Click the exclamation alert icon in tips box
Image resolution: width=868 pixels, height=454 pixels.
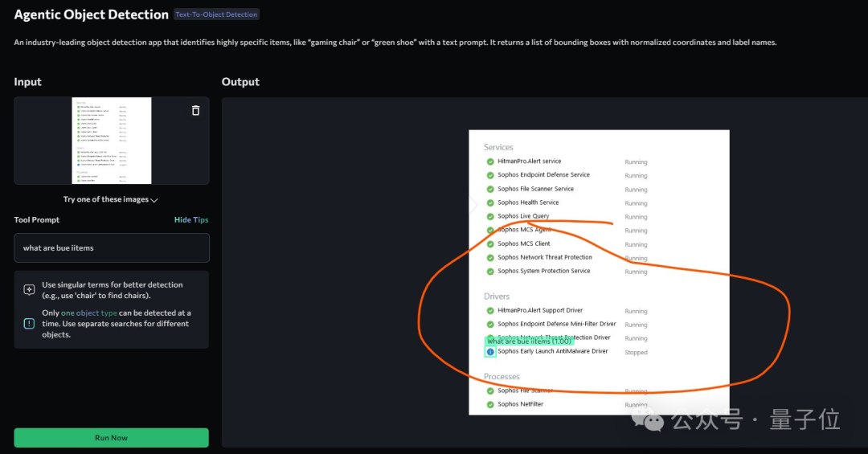coord(29,324)
